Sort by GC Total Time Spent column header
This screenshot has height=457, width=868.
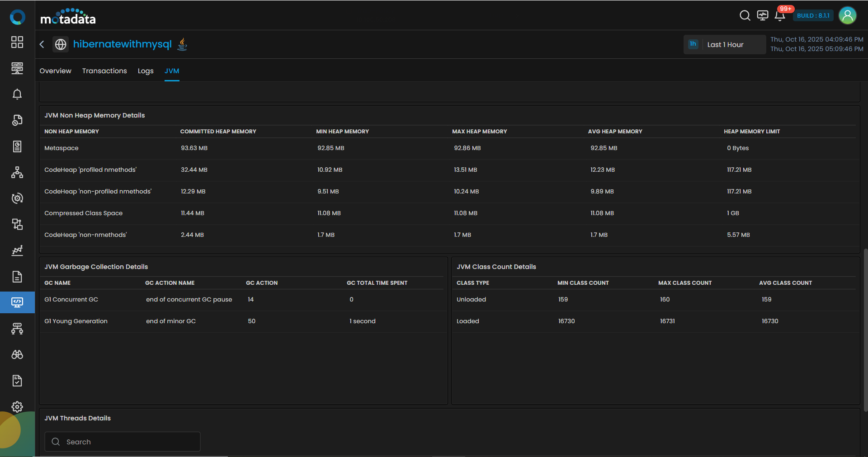(x=377, y=283)
